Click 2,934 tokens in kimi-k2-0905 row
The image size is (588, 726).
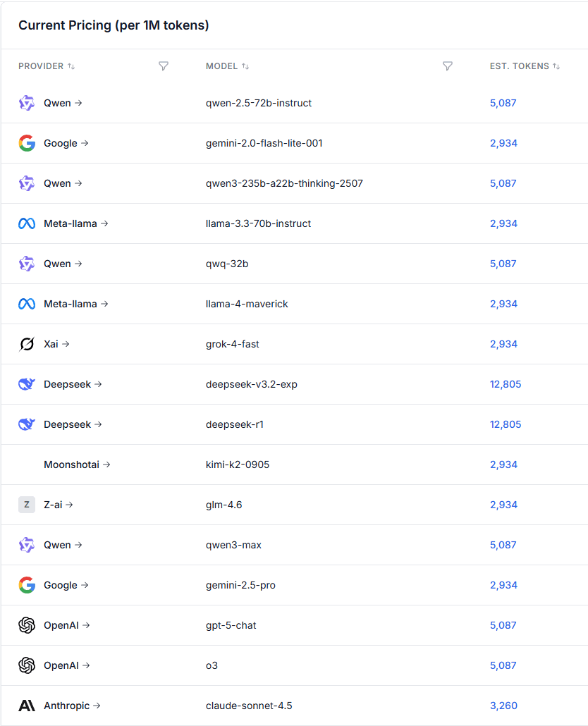tap(503, 464)
